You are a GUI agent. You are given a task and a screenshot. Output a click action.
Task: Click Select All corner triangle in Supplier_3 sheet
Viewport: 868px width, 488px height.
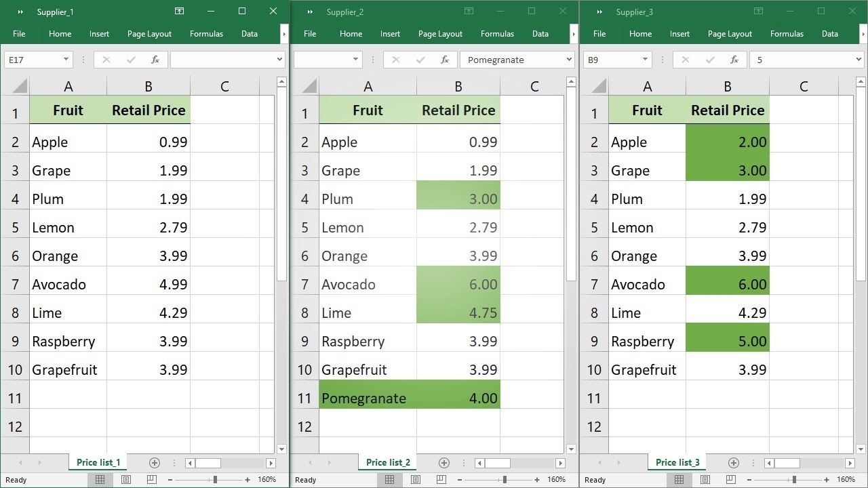[599, 86]
